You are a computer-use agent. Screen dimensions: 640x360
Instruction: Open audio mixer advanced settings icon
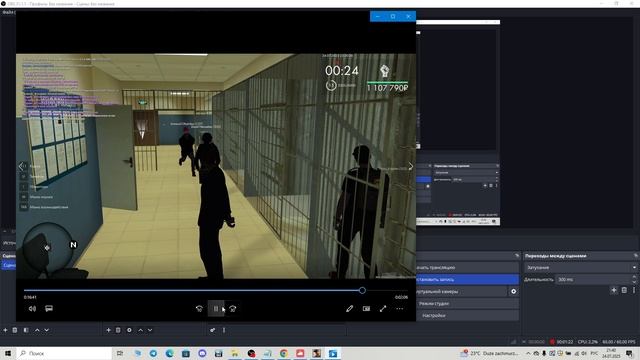point(213,330)
